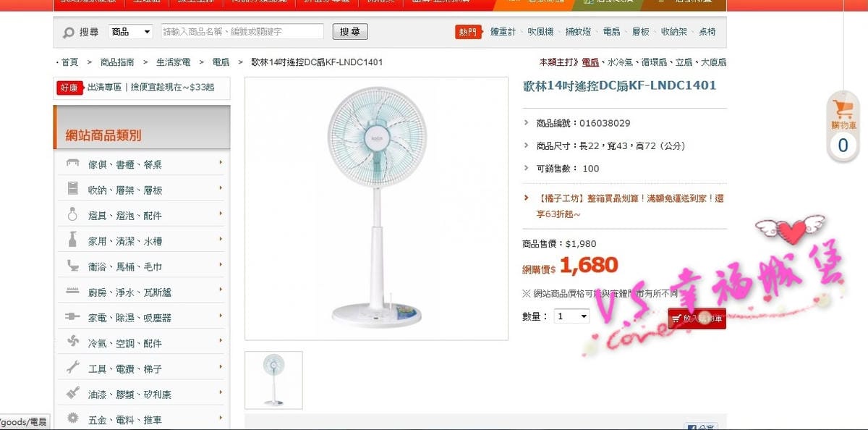Click the cleaning spray bottle icon
The width and height of the screenshot is (868, 430).
[72, 240]
